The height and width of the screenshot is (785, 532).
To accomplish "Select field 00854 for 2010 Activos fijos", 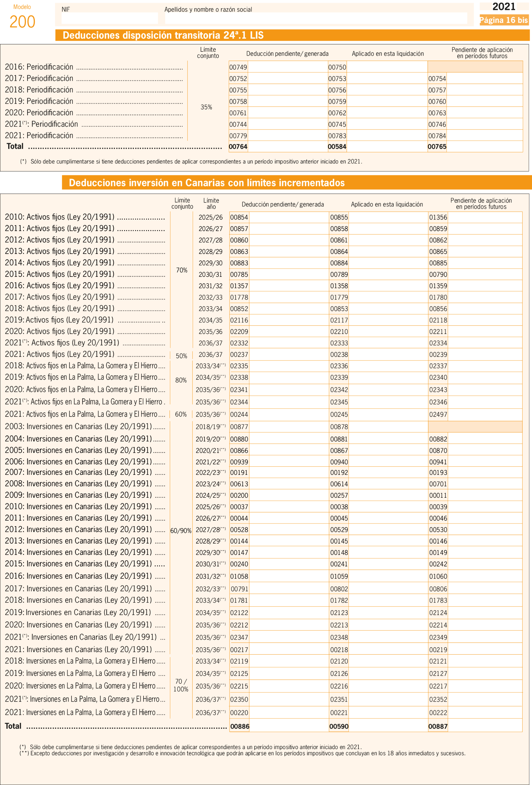I will [289, 217].
